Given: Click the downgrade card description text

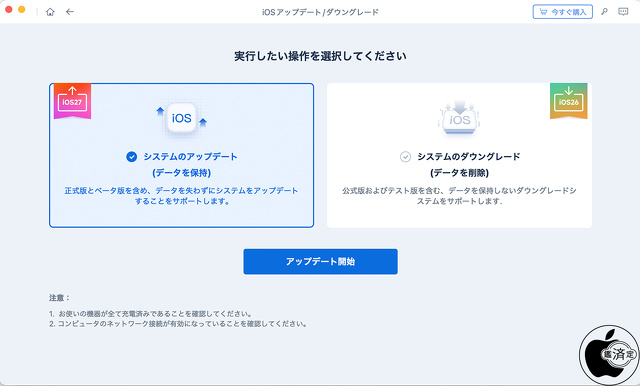Looking at the screenshot, I should coord(460,196).
